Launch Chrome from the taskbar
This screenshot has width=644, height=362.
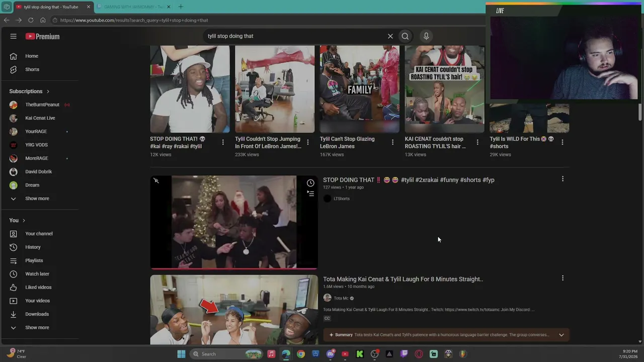coord(301,354)
